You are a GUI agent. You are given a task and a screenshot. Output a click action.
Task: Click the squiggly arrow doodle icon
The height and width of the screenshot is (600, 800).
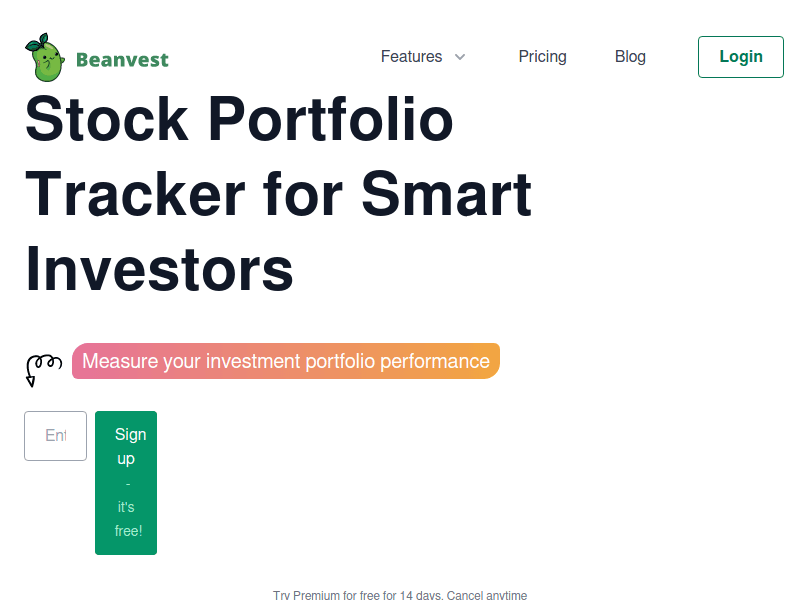point(42,368)
